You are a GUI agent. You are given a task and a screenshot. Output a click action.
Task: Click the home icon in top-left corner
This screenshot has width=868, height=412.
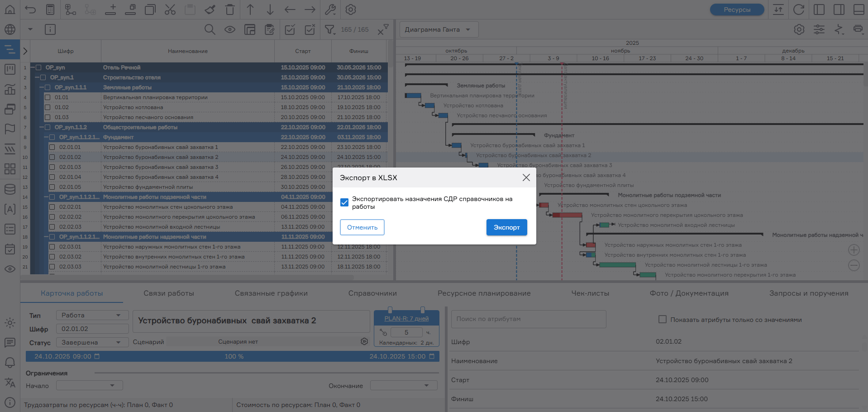tap(10, 10)
